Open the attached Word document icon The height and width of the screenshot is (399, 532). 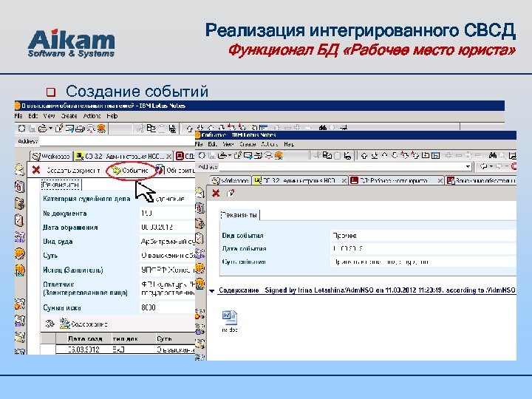(x=230, y=318)
